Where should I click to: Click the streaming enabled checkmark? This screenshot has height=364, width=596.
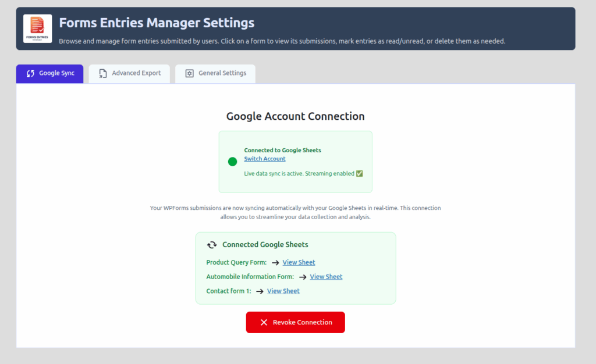tap(359, 173)
